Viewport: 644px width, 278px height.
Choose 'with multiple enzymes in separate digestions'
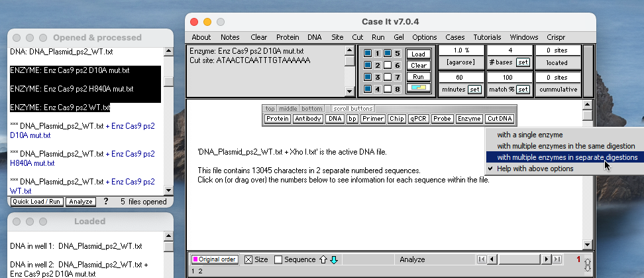click(x=567, y=157)
